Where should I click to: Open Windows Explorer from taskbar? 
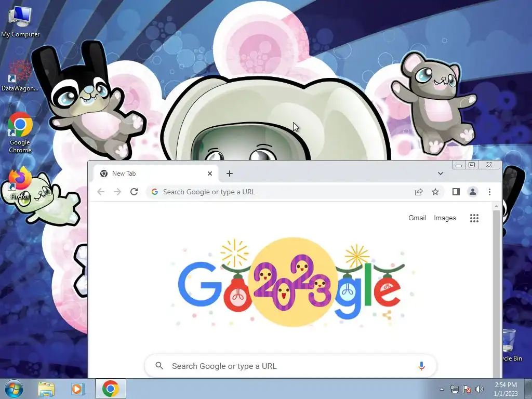point(46,389)
